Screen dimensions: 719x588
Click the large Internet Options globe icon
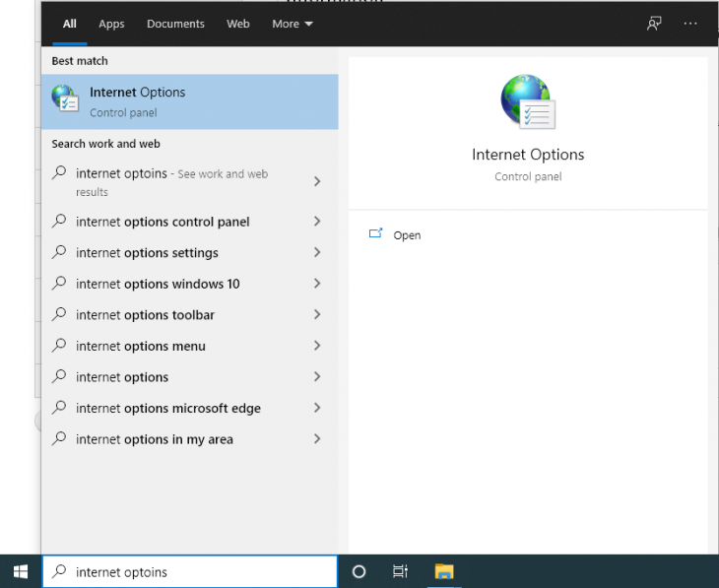[x=528, y=101]
